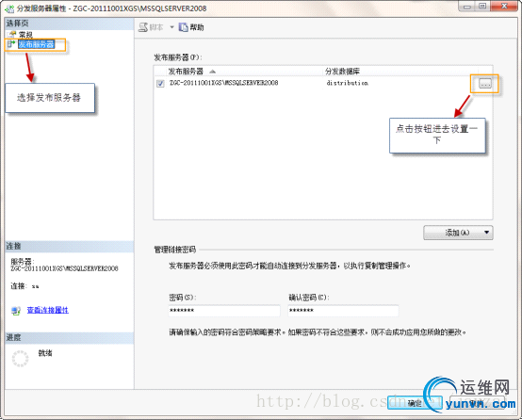Select the 发布服务器 page in the sidebar
This screenshot has height=420, width=522.
tap(37, 44)
